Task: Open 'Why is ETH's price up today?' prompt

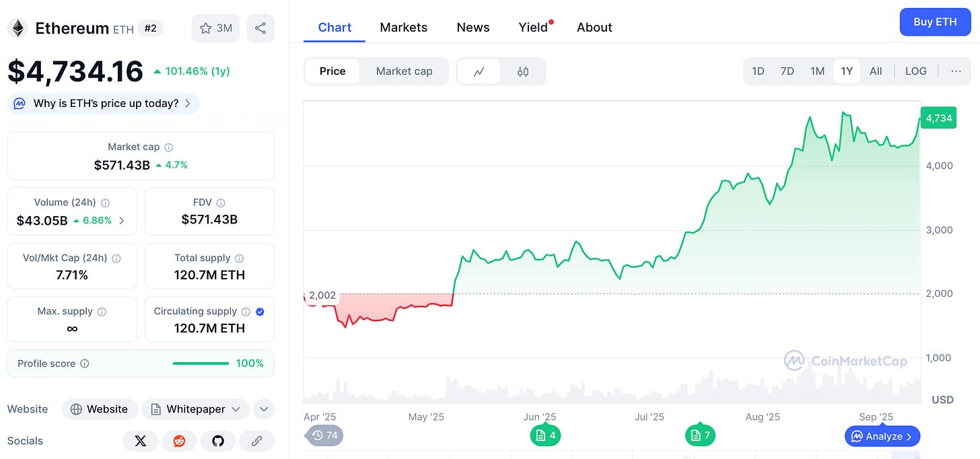Action: click(104, 104)
